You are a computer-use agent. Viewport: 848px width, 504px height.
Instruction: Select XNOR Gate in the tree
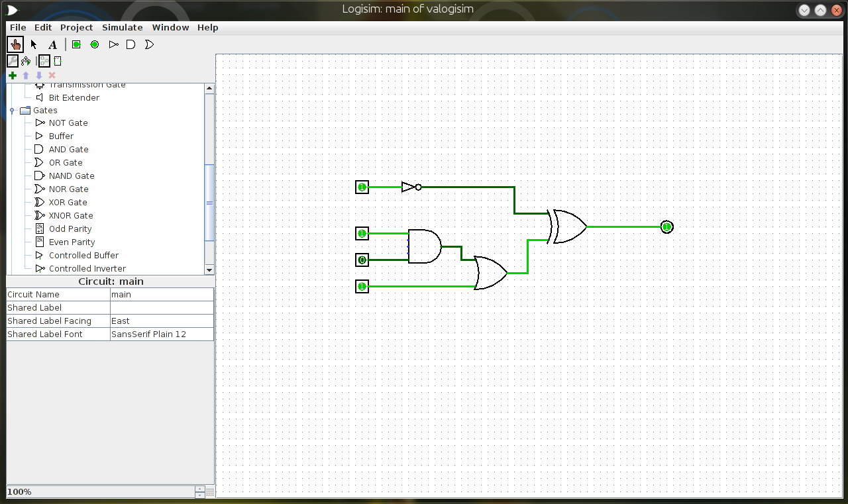(71, 215)
